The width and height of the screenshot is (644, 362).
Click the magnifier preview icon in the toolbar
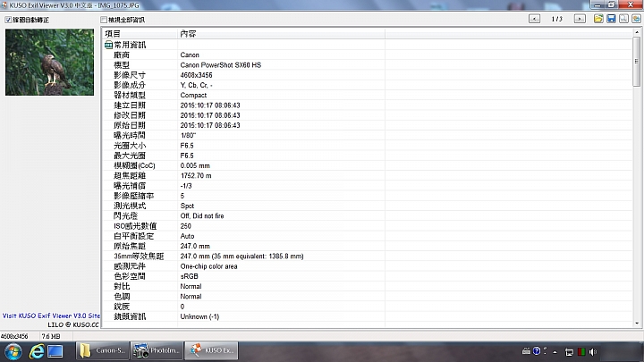click(x=624, y=19)
